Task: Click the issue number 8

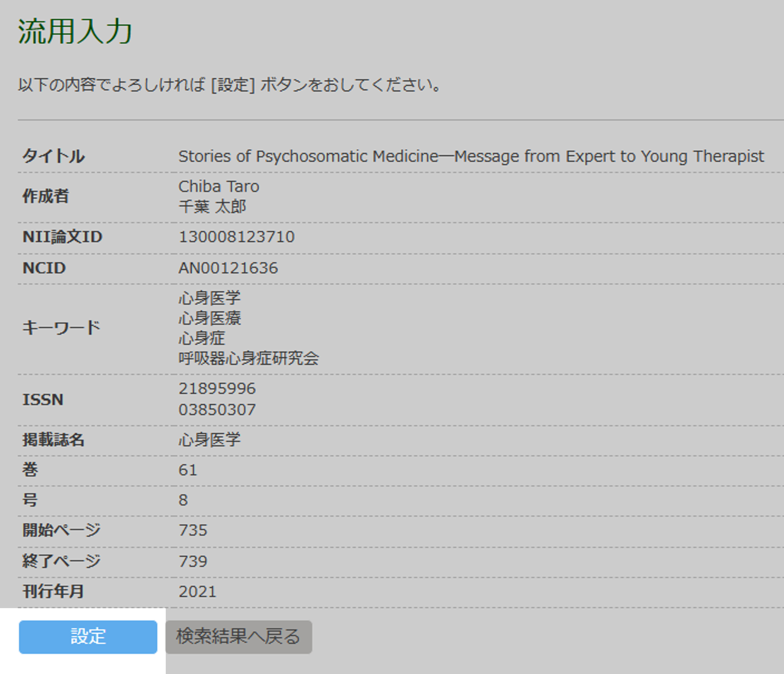Action: [183, 500]
